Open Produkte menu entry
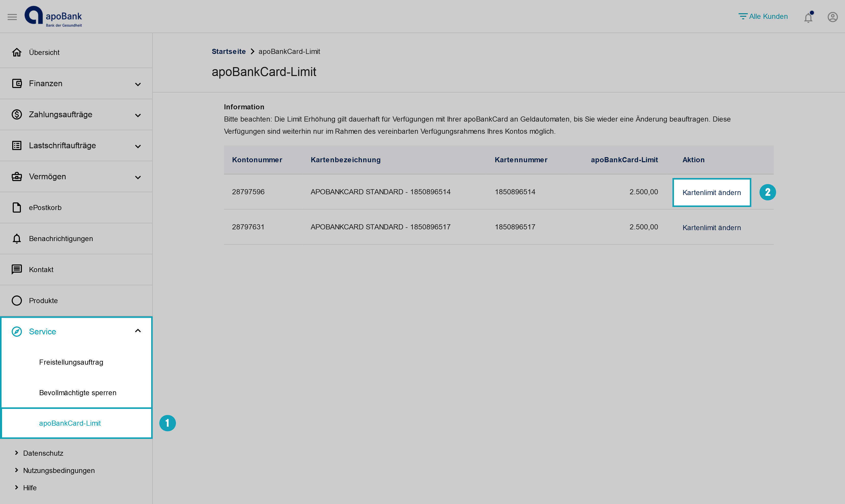The image size is (845, 504). 76,301
